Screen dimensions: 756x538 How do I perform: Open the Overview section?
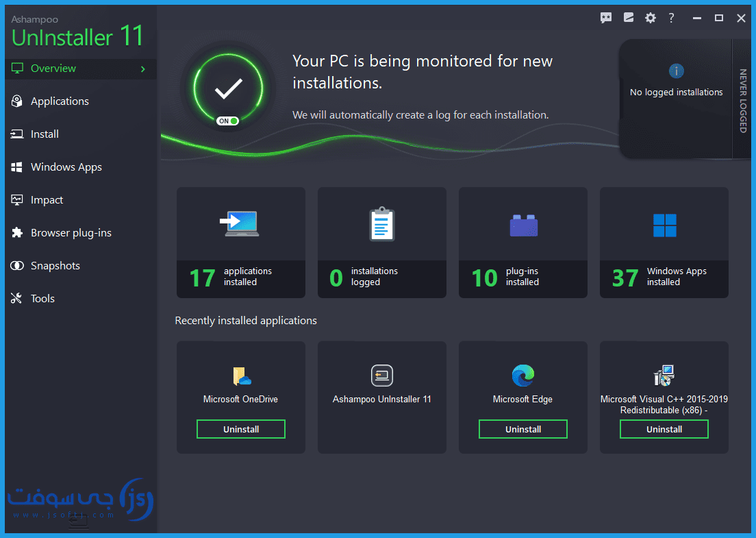[81, 69]
